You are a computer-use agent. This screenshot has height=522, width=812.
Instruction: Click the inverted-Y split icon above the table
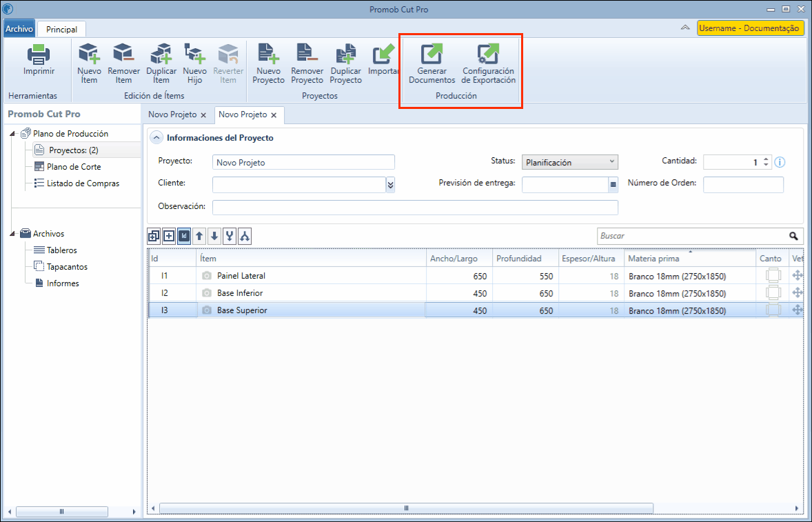[245, 236]
